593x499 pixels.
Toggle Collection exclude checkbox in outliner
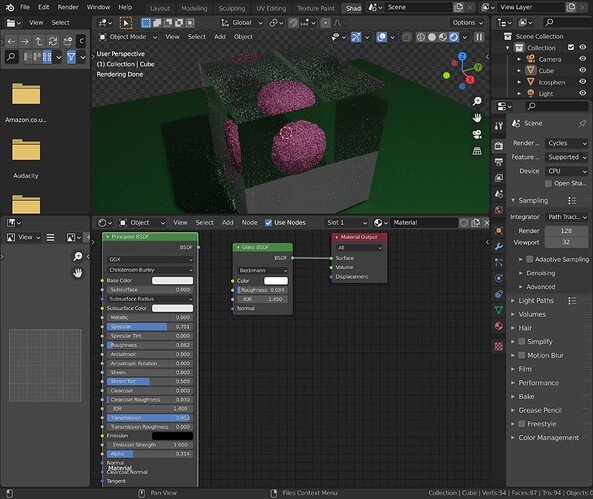pos(571,47)
